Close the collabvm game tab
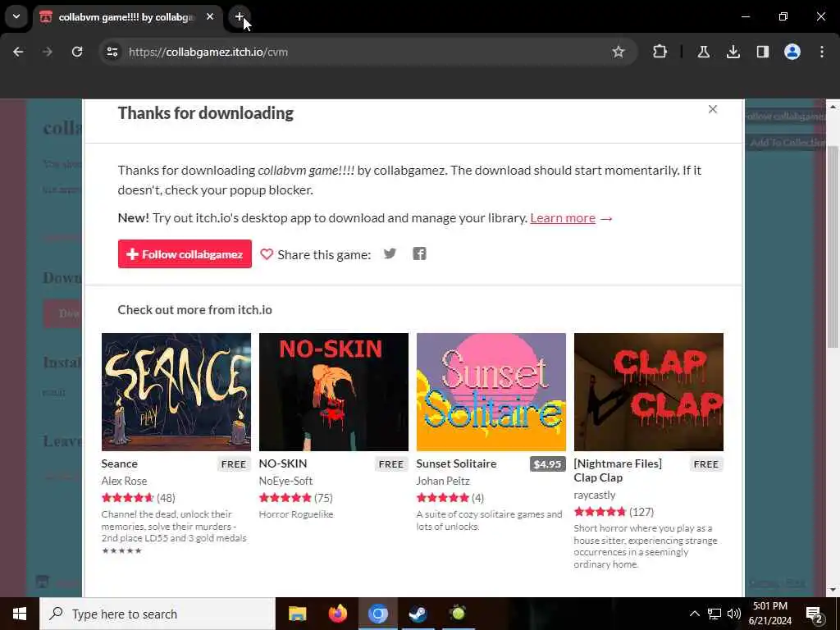Viewport: 840px width, 630px height. tap(210, 16)
